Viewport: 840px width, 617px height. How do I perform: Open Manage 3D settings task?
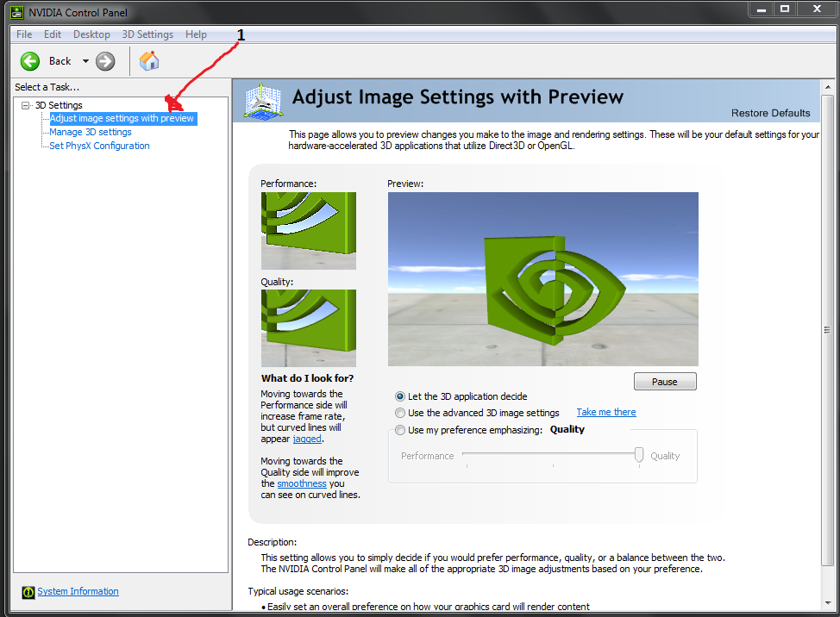coord(90,132)
